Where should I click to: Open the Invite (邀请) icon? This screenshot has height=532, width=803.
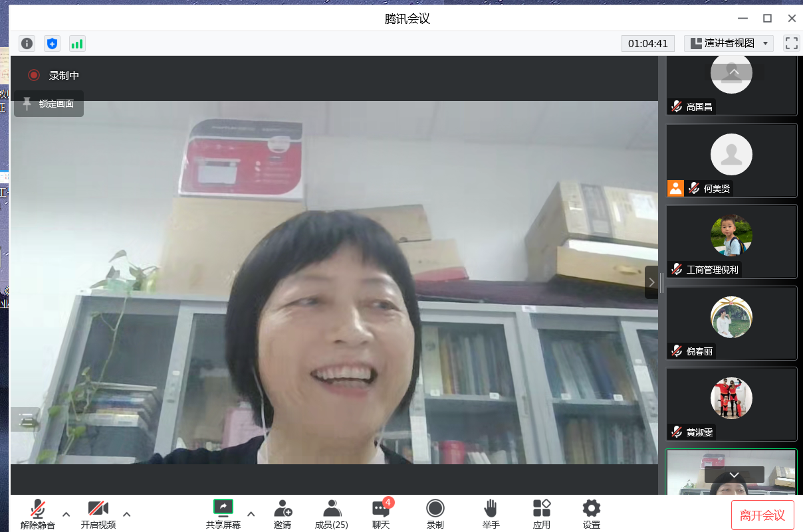283,514
